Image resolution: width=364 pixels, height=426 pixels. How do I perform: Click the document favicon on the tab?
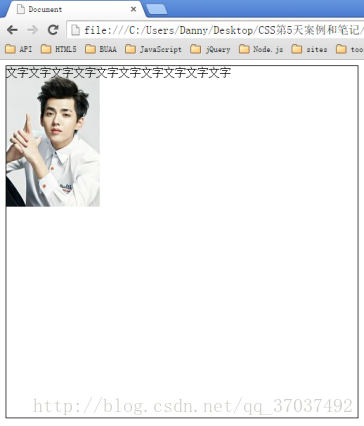(x=21, y=9)
